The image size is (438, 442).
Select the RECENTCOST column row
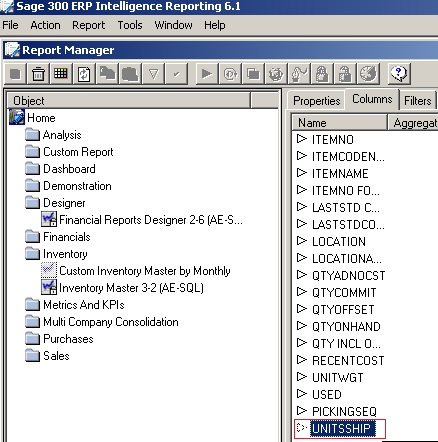348,360
